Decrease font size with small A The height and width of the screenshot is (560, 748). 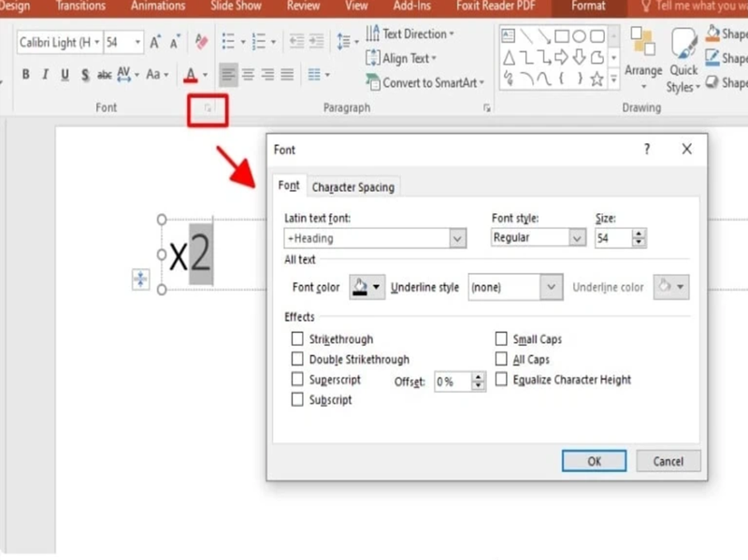tap(175, 42)
